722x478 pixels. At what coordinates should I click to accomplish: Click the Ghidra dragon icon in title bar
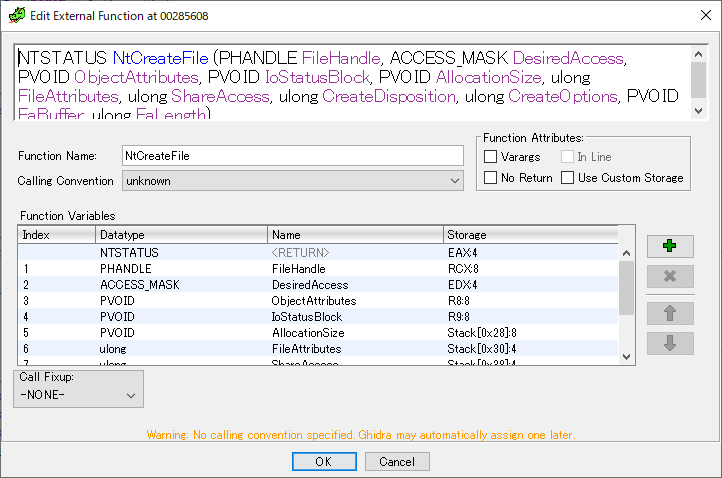point(17,16)
